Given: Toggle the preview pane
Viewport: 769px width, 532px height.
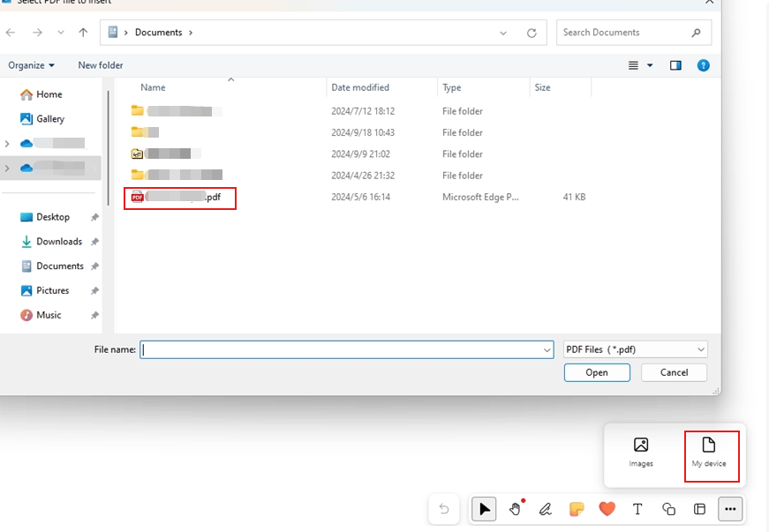Looking at the screenshot, I should coord(675,65).
